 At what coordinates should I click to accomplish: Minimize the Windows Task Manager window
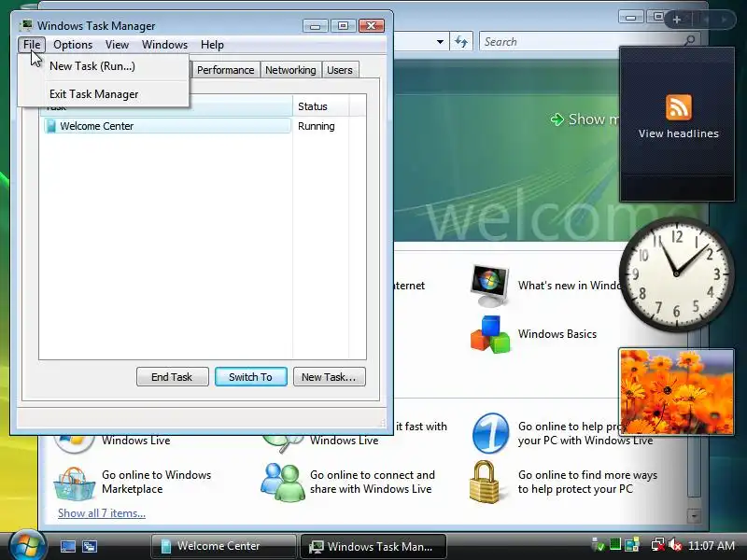(x=316, y=26)
